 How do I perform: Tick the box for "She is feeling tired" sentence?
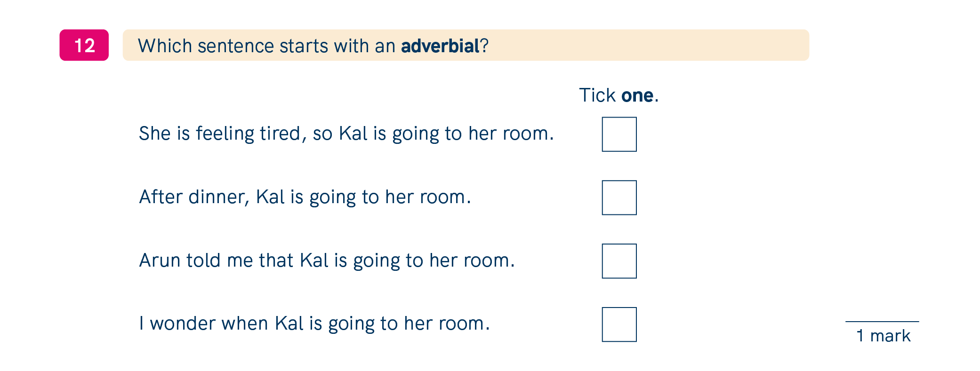pyautogui.click(x=619, y=134)
